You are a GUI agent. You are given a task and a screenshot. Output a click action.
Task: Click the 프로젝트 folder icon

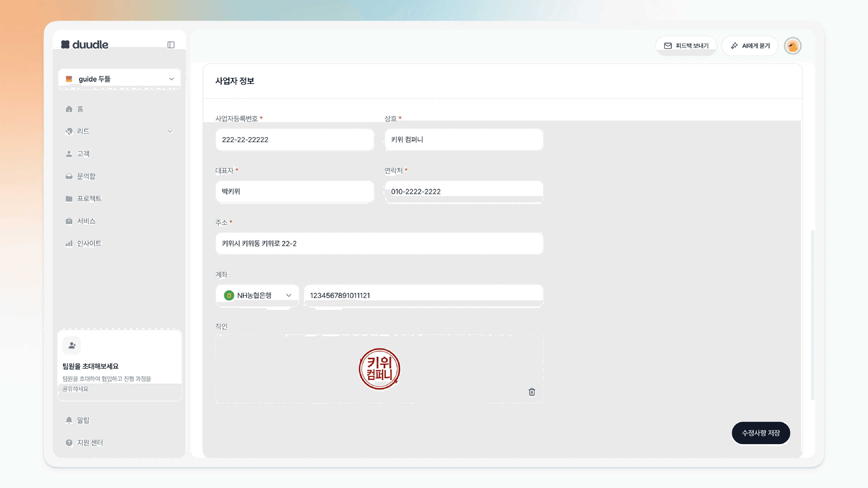point(69,199)
